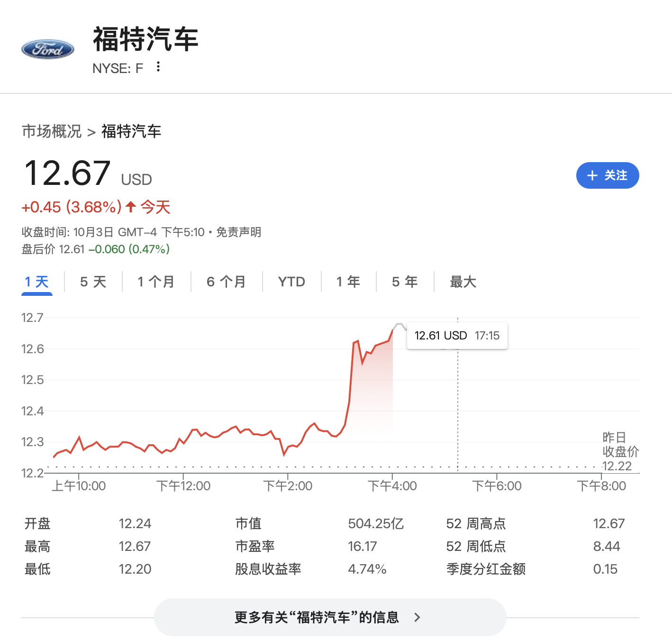Viewport: 672px width, 641px height.
Task: Click the 福特汽车 heading title
Action: click(x=145, y=39)
